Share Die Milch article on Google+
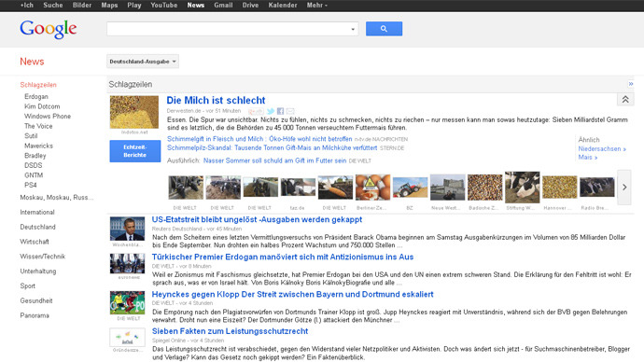This screenshot has width=644, height=362. click(x=256, y=111)
